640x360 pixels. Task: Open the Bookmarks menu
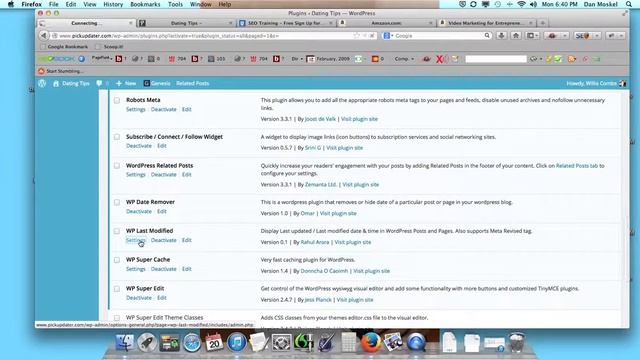point(145,4)
